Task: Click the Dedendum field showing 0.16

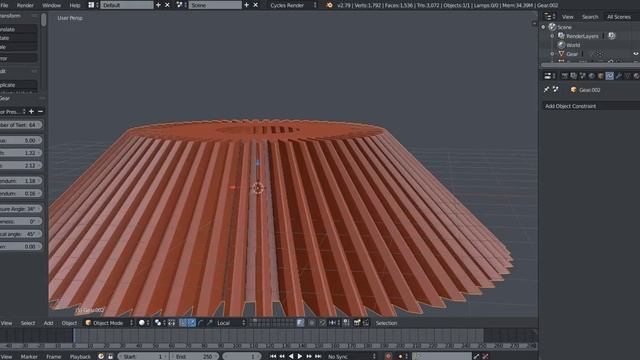Action: [20, 193]
